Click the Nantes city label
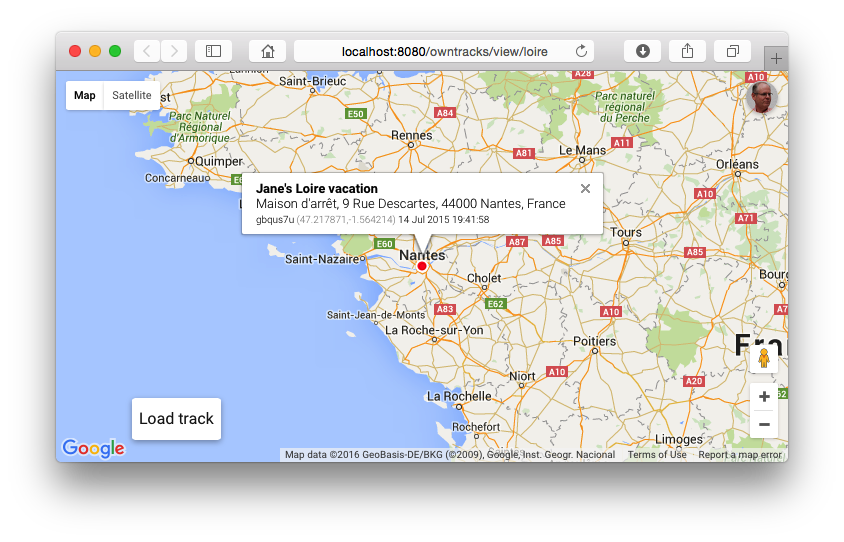The width and height of the screenshot is (844, 542). pos(422,255)
